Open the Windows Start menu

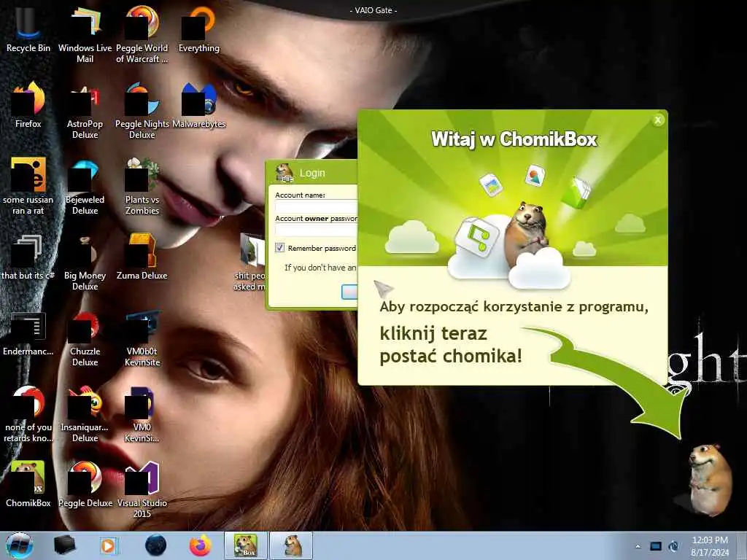(20, 545)
